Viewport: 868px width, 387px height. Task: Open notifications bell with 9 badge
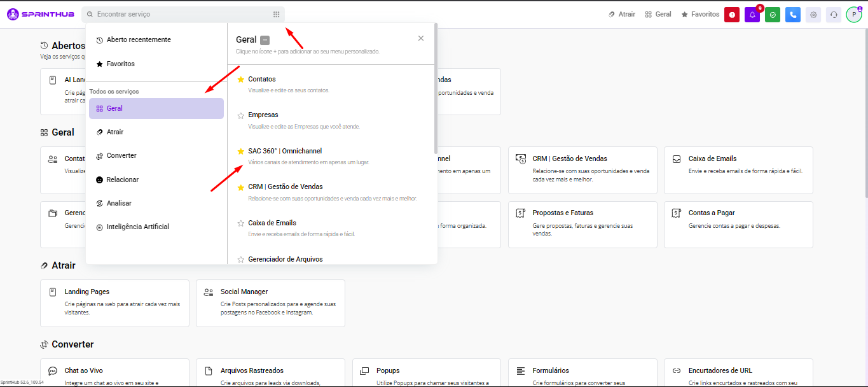pos(752,15)
